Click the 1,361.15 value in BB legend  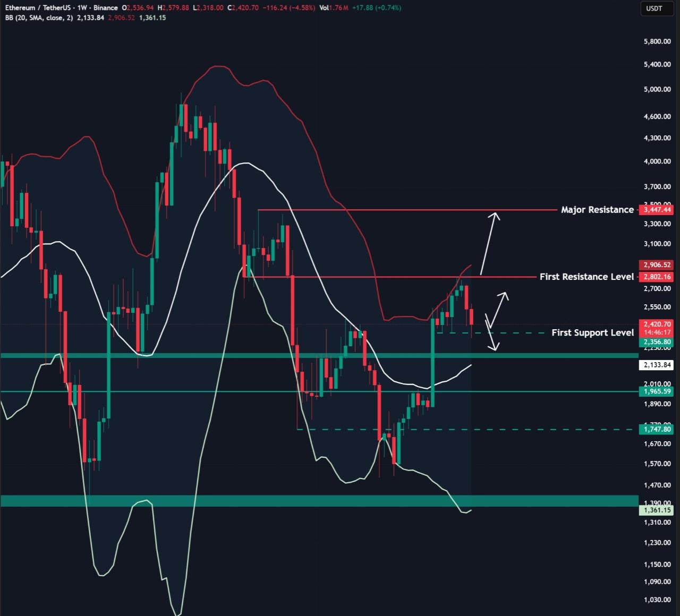[152, 18]
